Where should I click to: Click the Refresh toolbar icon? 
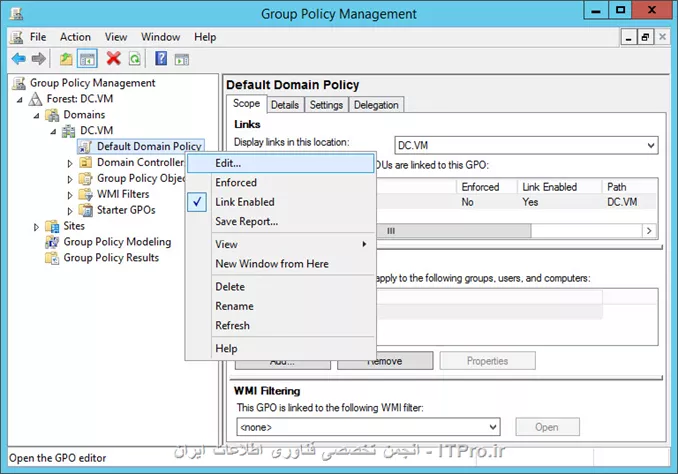tap(135, 59)
